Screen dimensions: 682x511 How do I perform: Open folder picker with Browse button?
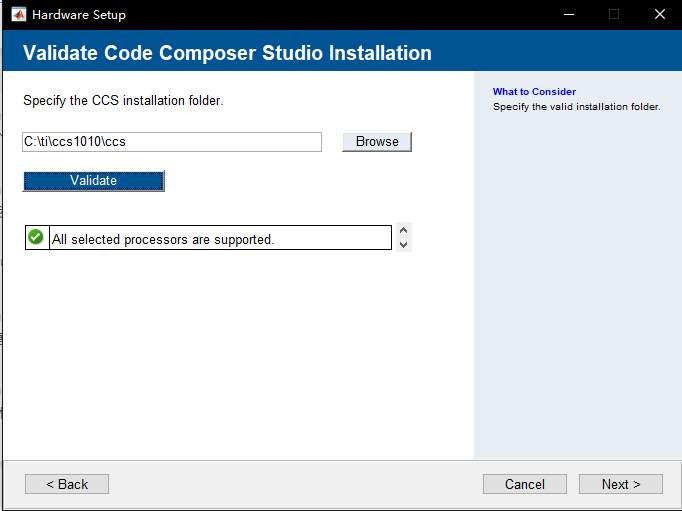tap(377, 142)
